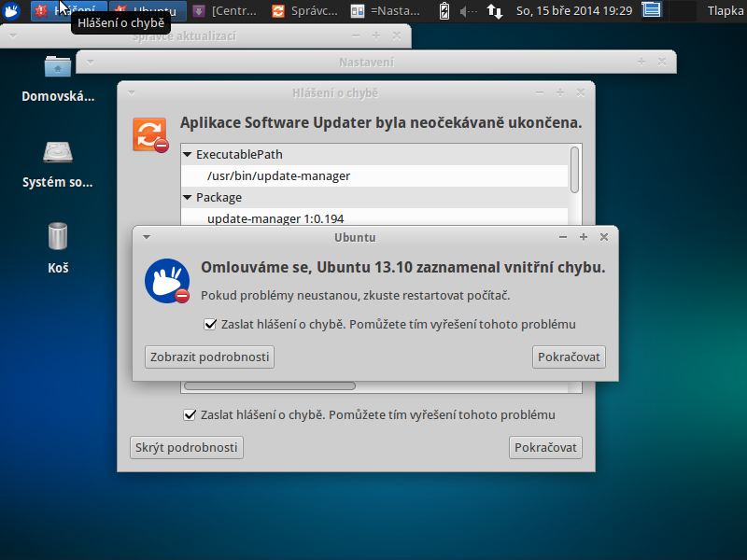The width and height of the screenshot is (747, 560).
Task: Open window menu of the Ubuntu dialog
Action: [x=147, y=237]
